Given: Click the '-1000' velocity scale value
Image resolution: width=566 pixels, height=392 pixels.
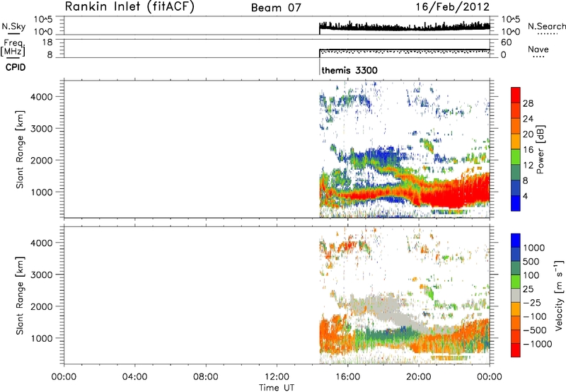Looking at the screenshot, I should click(x=537, y=344).
